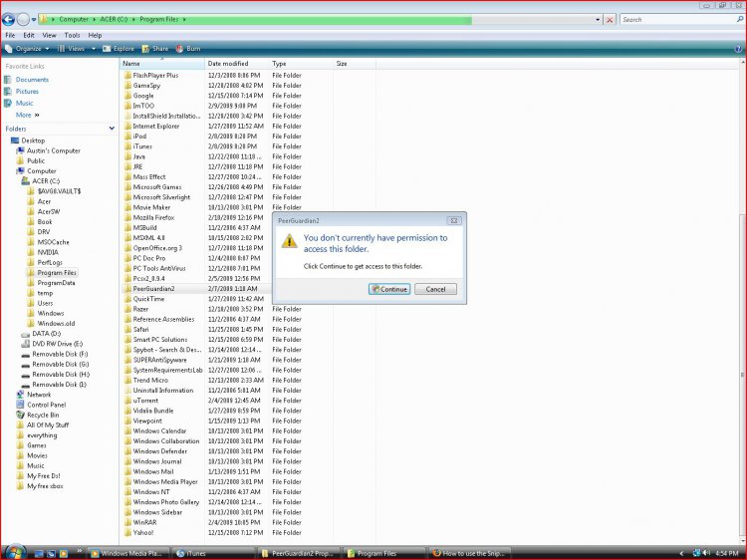Click the blue help icon in toolbar
747x560 pixels.
(x=738, y=49)
